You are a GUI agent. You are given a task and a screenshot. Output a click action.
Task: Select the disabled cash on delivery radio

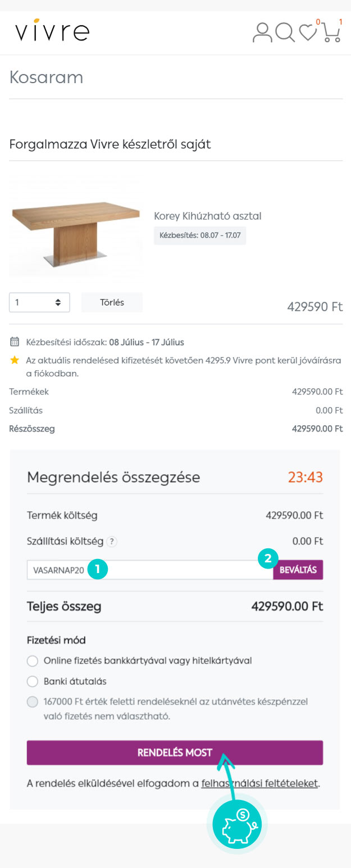[33, 702]
